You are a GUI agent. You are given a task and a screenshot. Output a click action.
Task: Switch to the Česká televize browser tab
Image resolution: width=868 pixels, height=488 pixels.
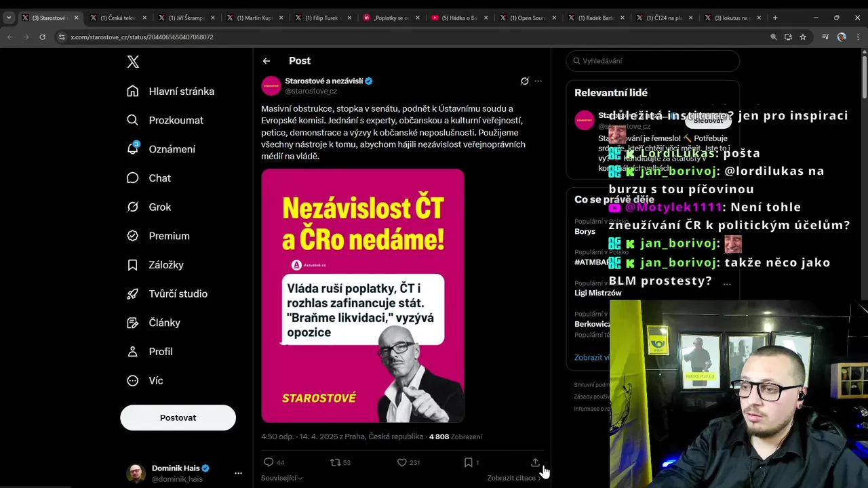[118, 18]
